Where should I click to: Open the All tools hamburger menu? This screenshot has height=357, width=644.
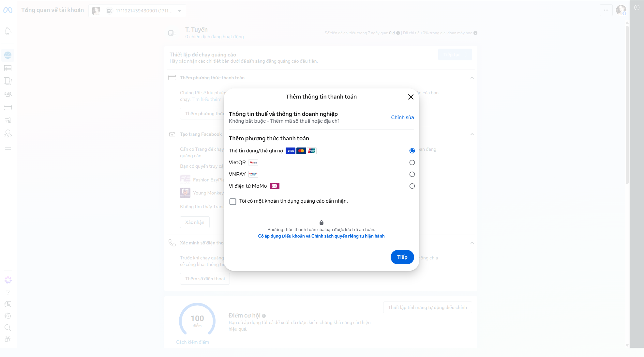pos(8,147)
